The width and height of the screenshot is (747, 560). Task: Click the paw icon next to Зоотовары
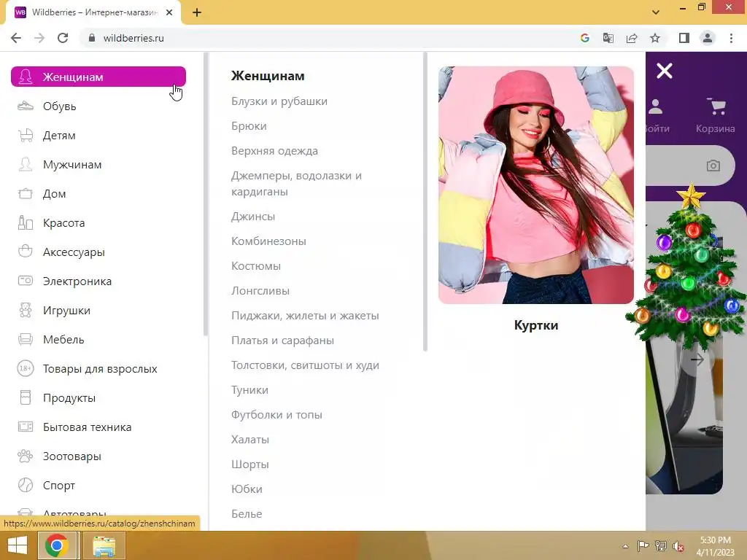(26, 456)
